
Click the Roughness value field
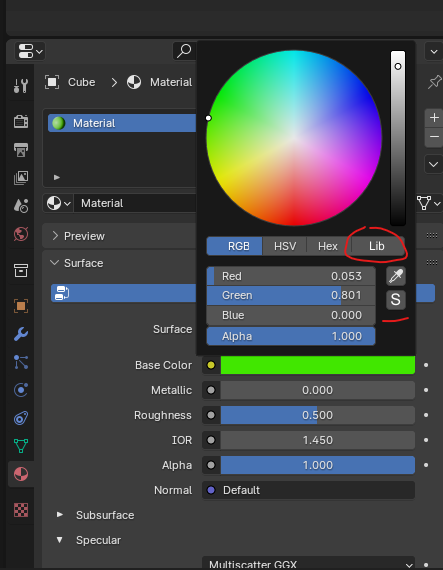[318, 415]
